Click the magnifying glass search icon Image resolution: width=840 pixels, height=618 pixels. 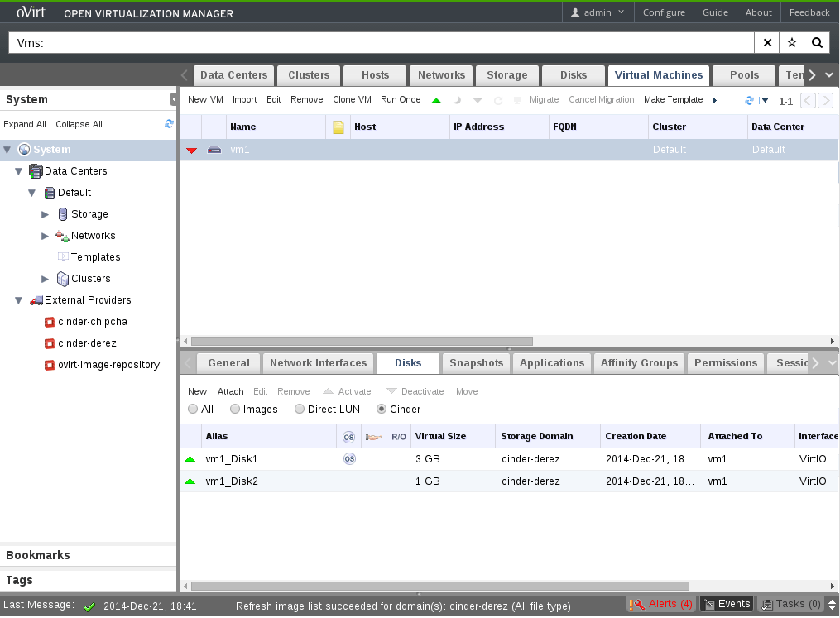coord(817,43)
